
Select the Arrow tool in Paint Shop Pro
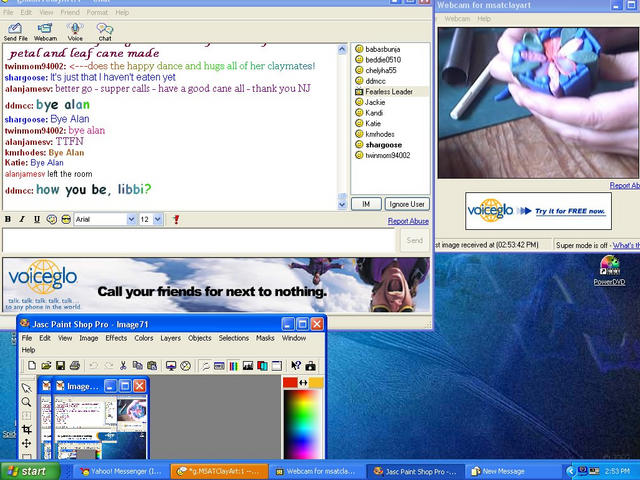tap(27, 387)
